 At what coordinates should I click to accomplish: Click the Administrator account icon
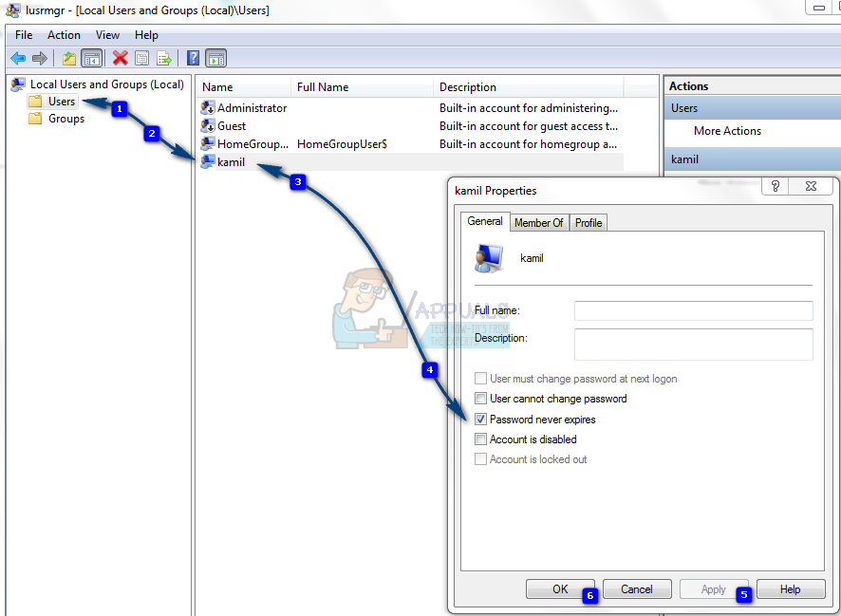point(208,108)
